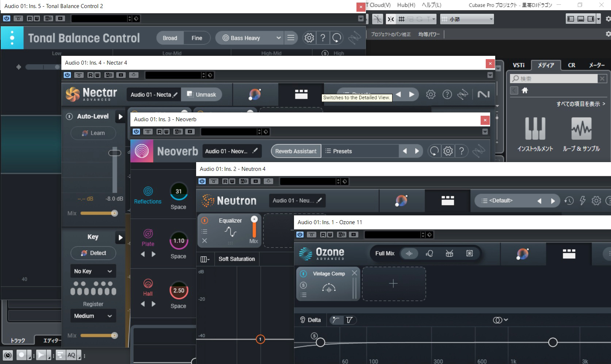Viewport: 611px width, 364px height.
Task: Adjust Plate Space knob 1.10
Action: point(179,241)
